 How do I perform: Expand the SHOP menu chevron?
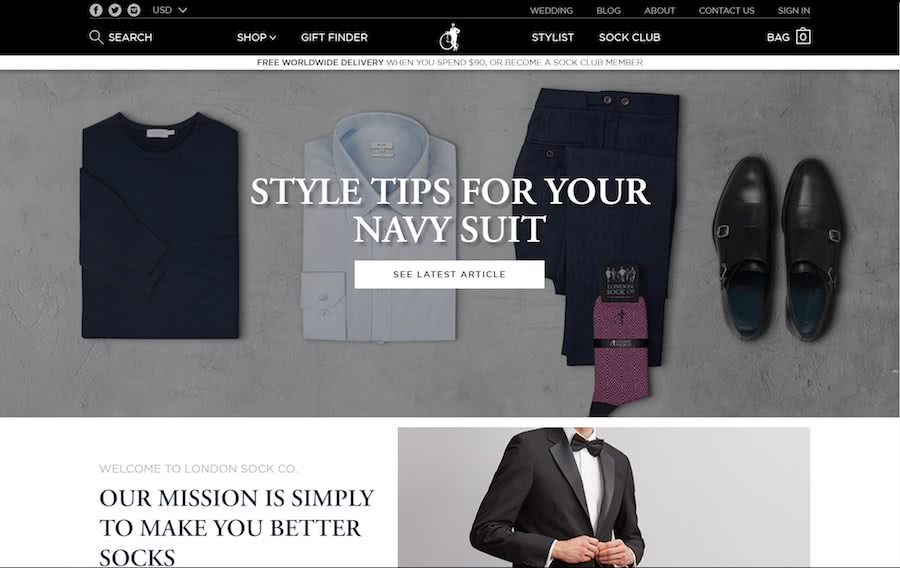tap(273, 38)
